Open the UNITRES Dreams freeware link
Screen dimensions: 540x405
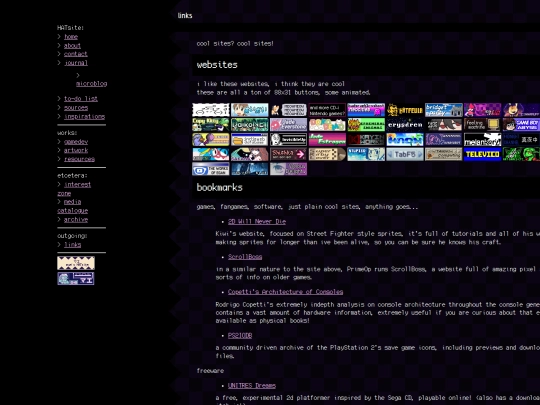click(x=252, y=386)
